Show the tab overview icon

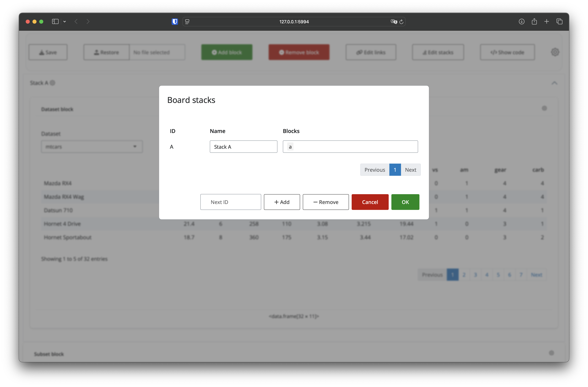(559, 22)
